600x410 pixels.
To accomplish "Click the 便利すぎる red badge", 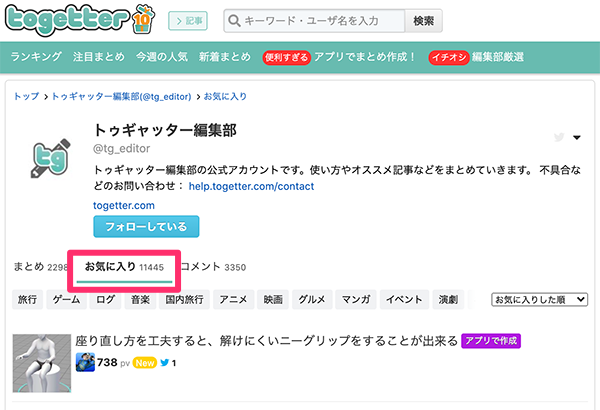I will [286, 57].
